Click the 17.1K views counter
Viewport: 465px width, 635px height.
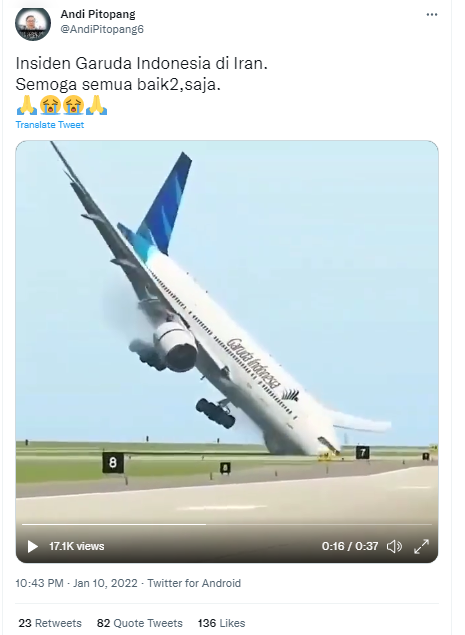click(77, 546)
